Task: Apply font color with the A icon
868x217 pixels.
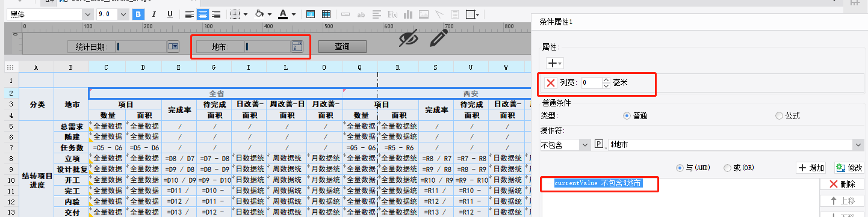Action: 283,14
